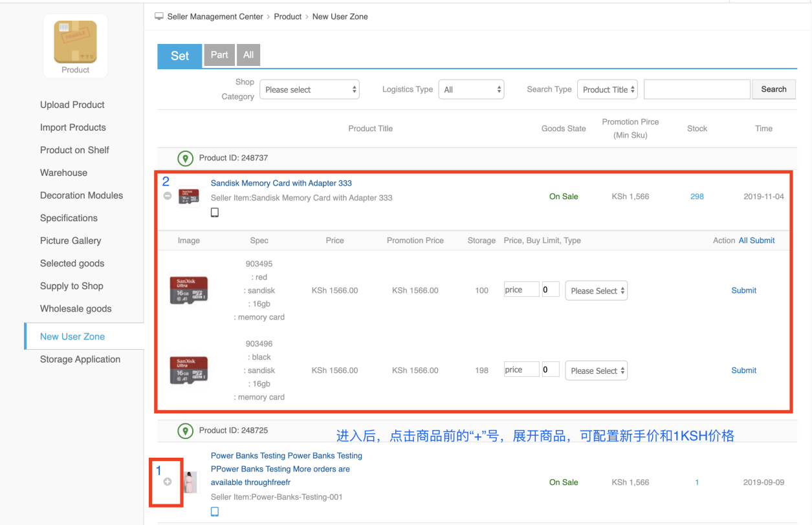
Task: Click Seller Management Center in the breadcrumb
Action: [x=215, y=17]
